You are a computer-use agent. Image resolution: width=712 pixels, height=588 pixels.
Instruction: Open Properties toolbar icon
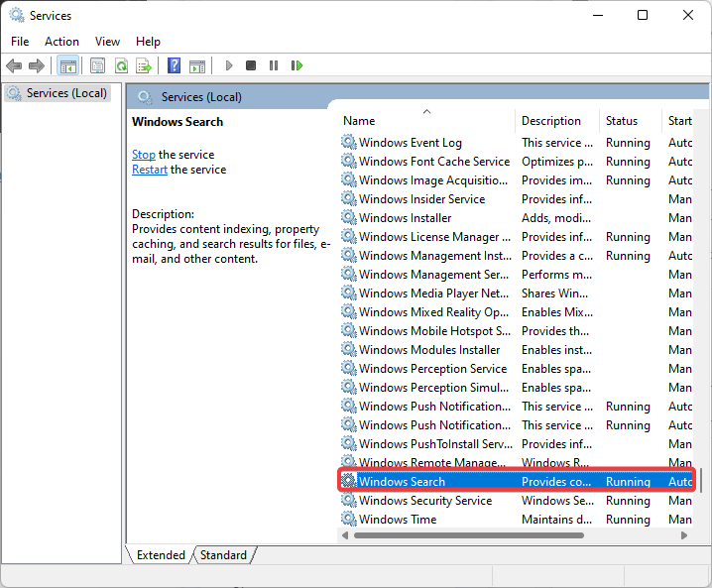click(x=97, y=65)
